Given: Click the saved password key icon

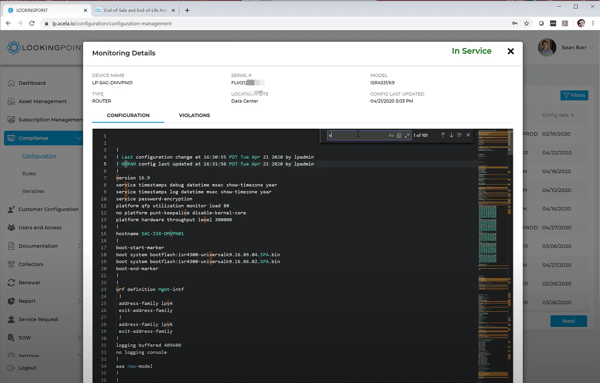Looking at the screenshot, I should pos(515,23).
